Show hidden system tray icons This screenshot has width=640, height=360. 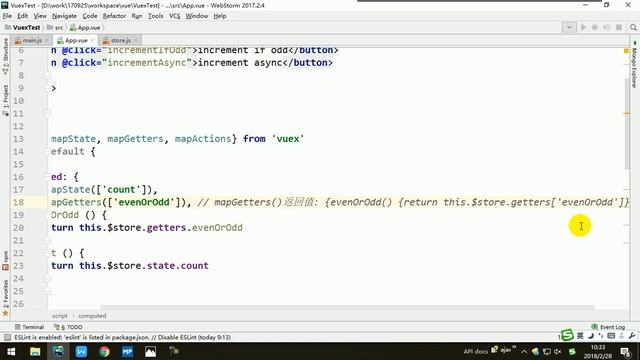click(x=524, y=351)
